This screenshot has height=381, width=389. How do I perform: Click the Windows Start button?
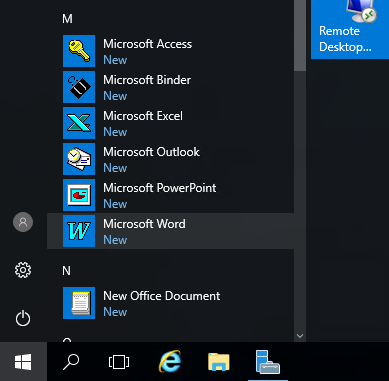(23, 362)
